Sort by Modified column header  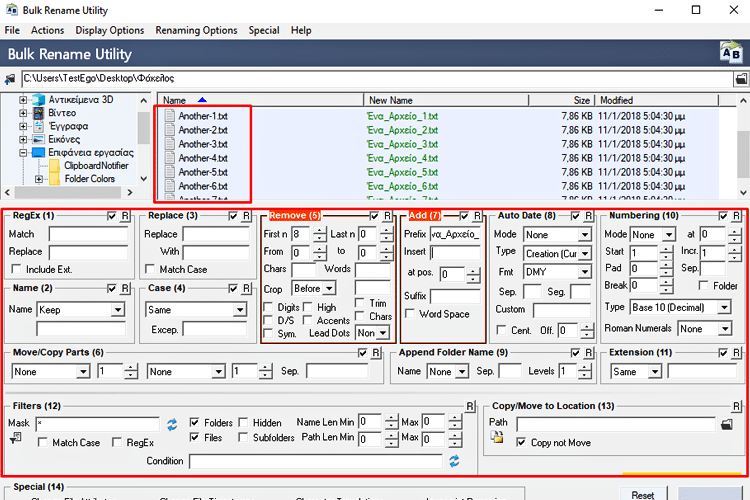coord(656,100)
